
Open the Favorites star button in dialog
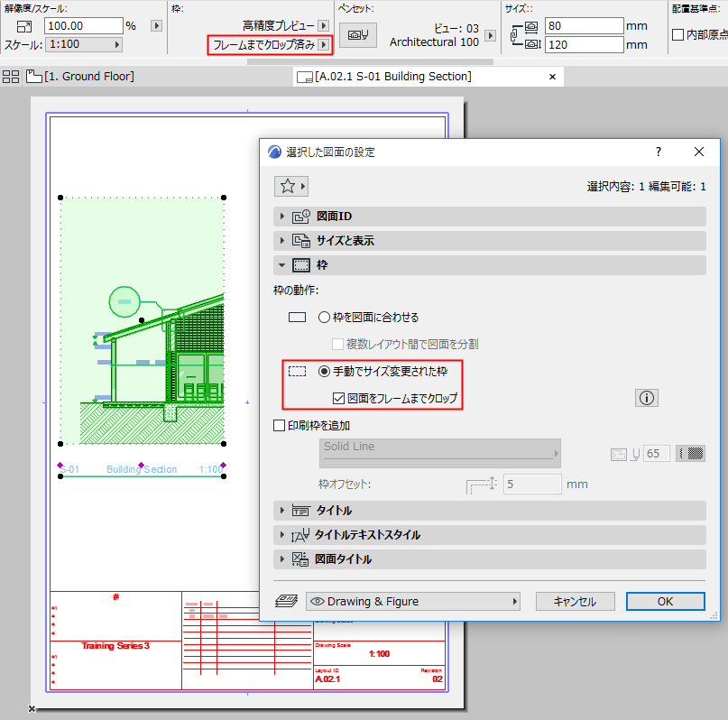click(291, 187)
